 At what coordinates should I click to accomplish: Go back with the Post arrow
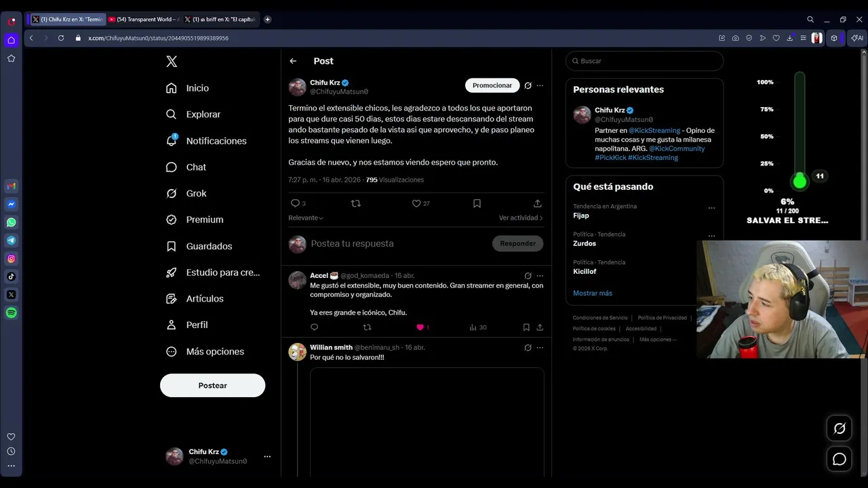pyautogui.click(x=293, y=61)
